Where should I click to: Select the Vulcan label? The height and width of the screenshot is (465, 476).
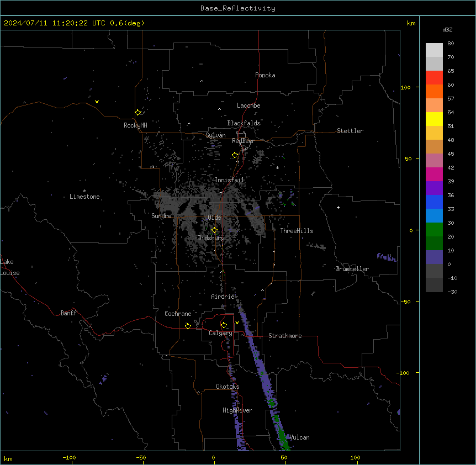(299, 437)
